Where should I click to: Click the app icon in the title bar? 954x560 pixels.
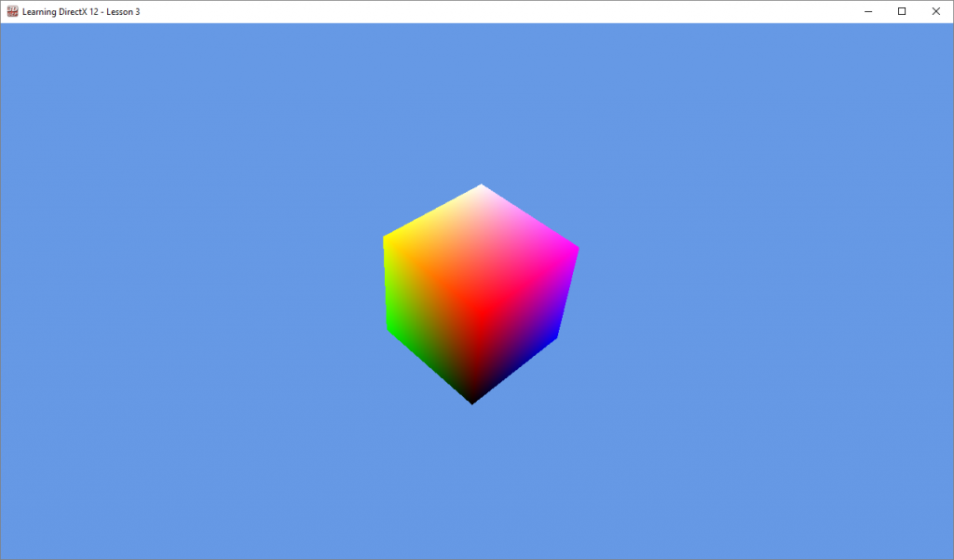pyautogui.click(x=12, y=11)
